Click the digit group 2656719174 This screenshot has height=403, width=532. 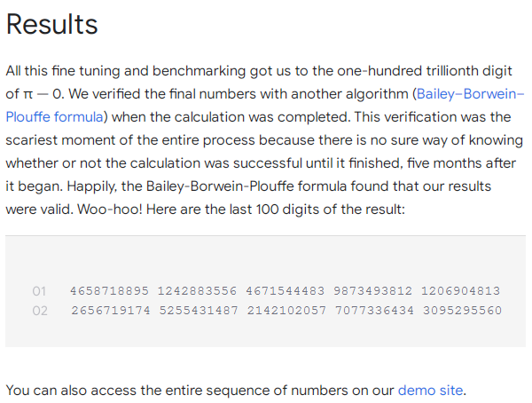click(109, 311)
